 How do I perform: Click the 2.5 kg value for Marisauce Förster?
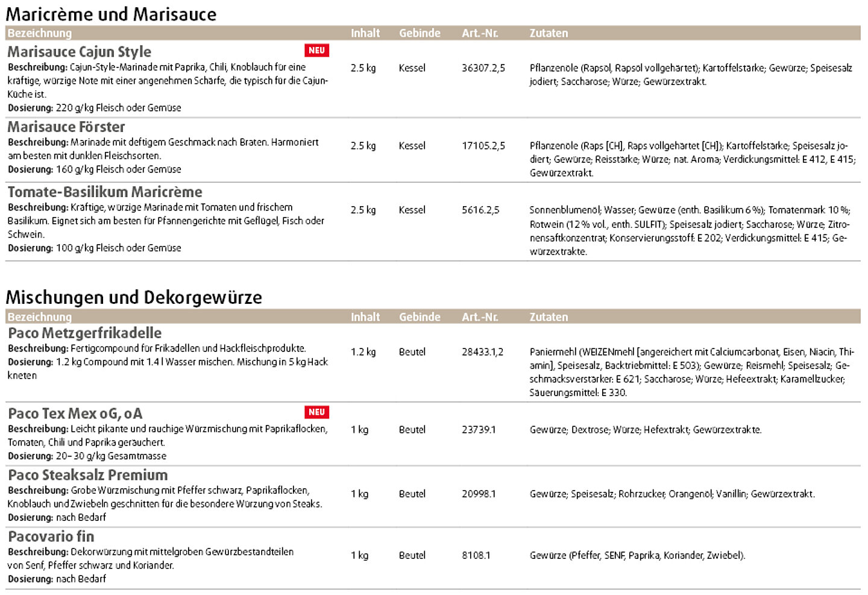pos(363,146)
